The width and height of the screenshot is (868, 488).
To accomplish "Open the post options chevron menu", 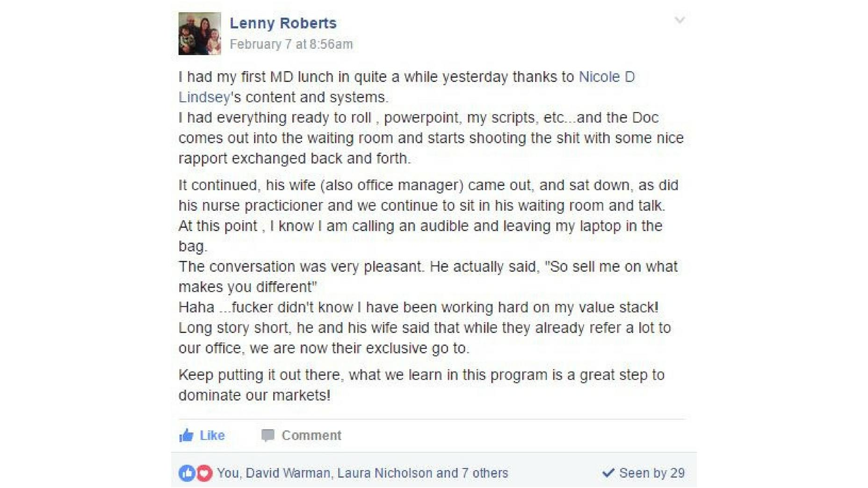I will (x=680, y=20).
